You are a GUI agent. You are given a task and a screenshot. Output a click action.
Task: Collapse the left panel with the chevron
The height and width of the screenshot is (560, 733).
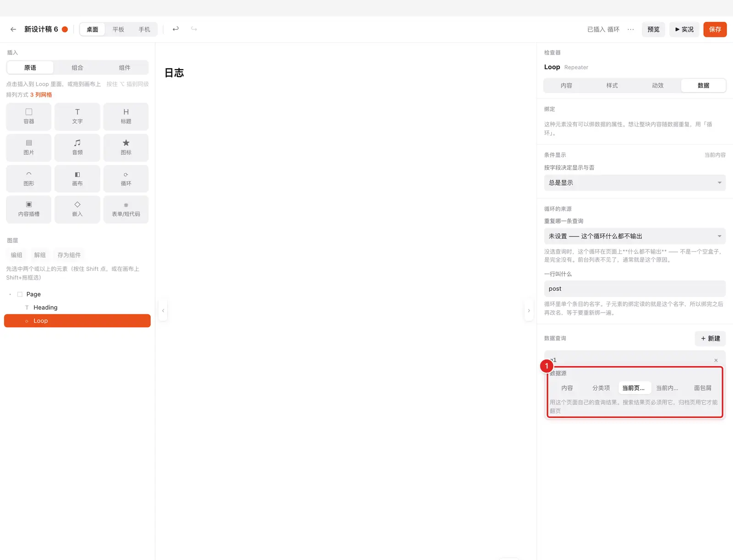[x=163, y=311]
